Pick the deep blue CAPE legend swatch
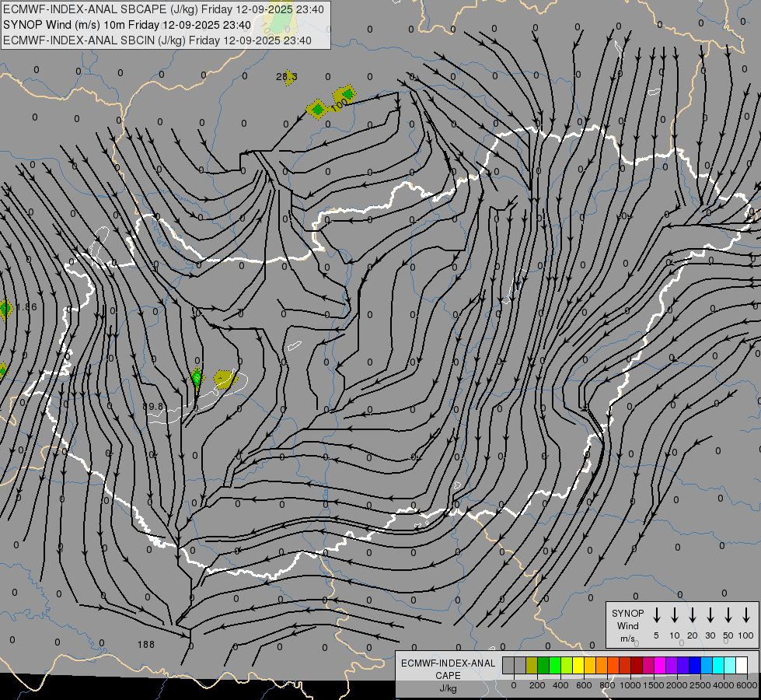Image resolution: width=761 pixels, height=700 pixels. 695,665
